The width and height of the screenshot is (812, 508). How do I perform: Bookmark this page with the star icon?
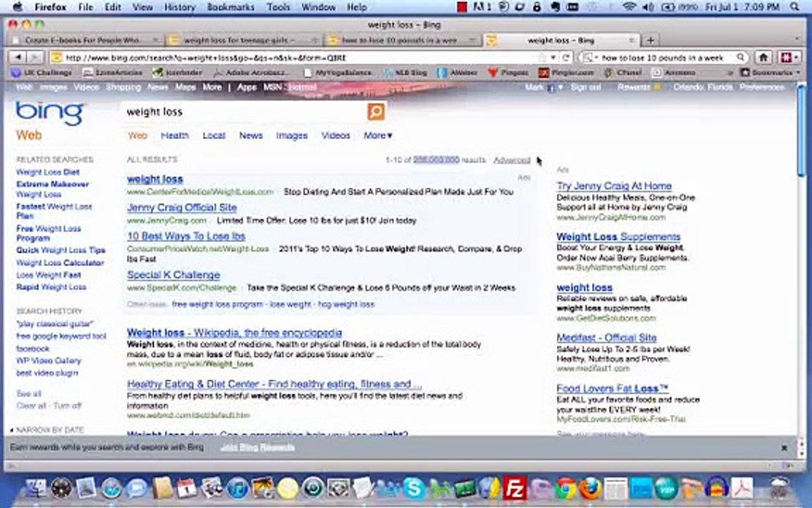pyautogui.click(x=542, y=58)
